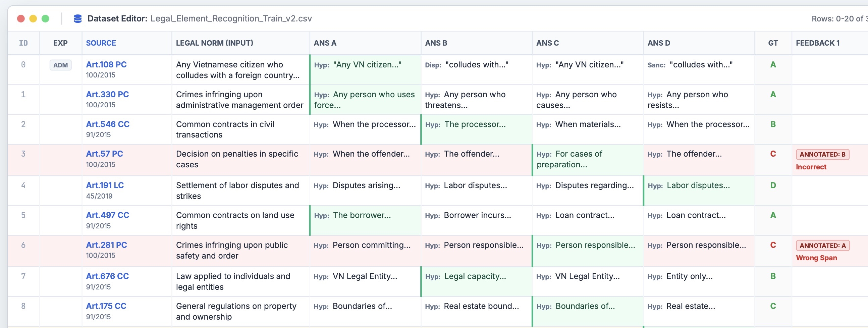
Task: Sort by the SOURCE column header
Action: (x=101, y=43)
